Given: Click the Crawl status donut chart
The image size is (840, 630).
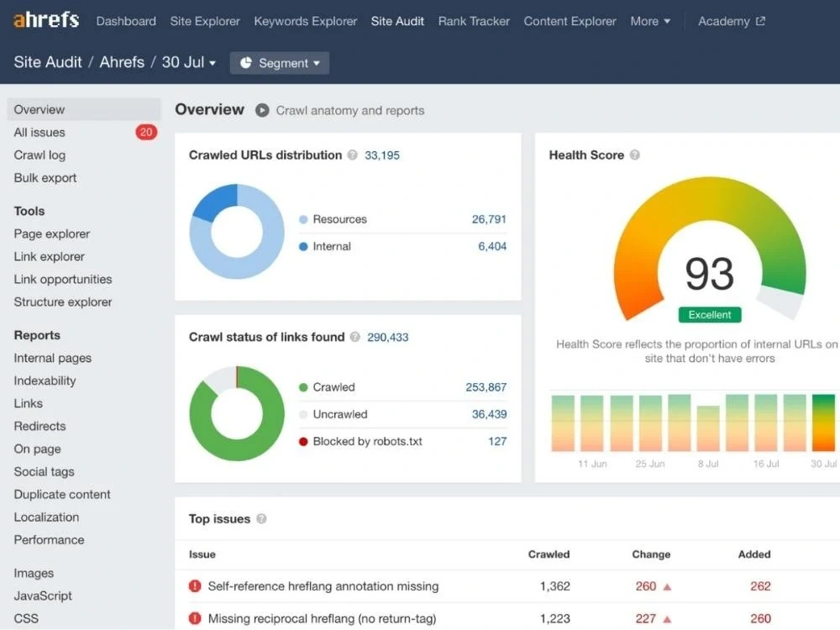Looking at the screenshot, I should click(237, 413).
